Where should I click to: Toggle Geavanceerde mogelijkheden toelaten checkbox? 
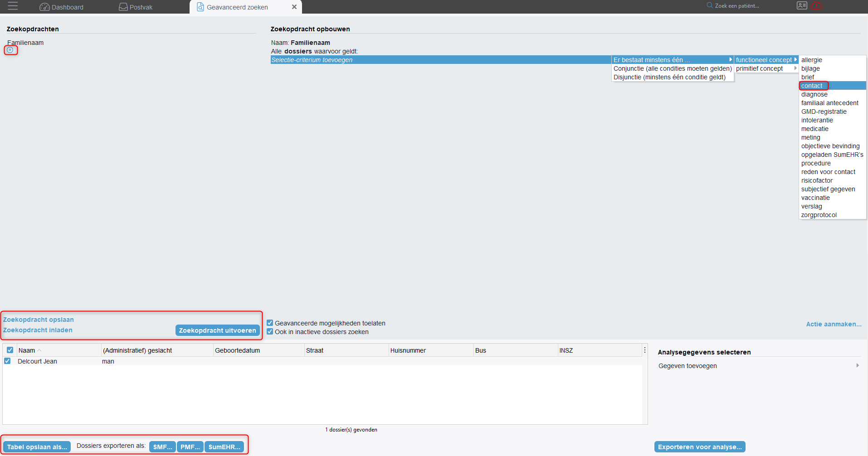[270, 323]
